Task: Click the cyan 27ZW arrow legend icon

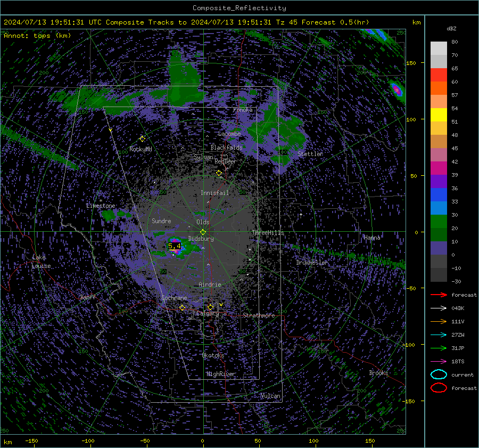Action: [439, 335]
